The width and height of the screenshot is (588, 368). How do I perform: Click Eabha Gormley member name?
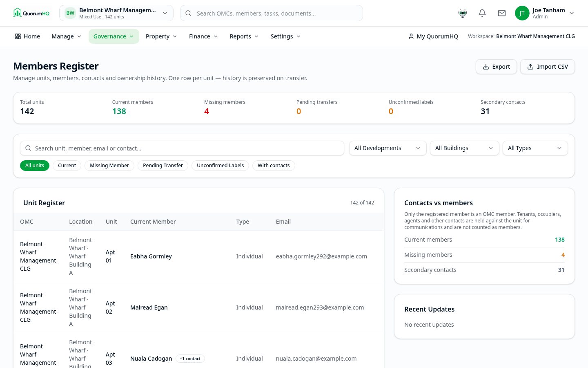tap(151, 256)
